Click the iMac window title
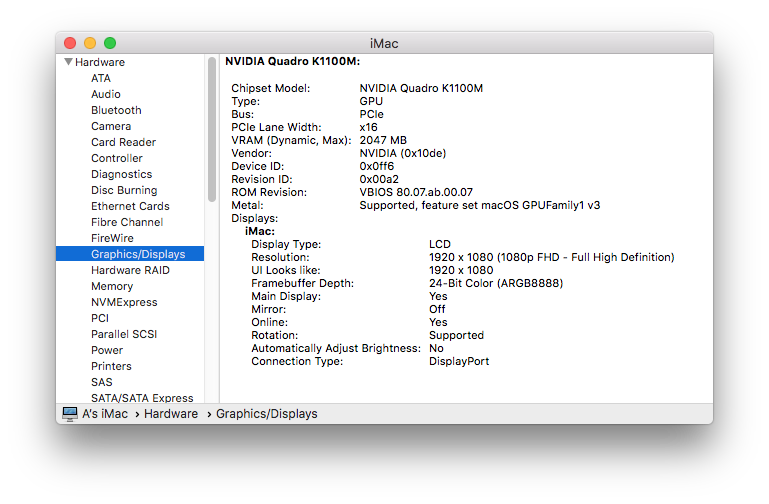Screen dimensions: 769x504 pos(384,44)
